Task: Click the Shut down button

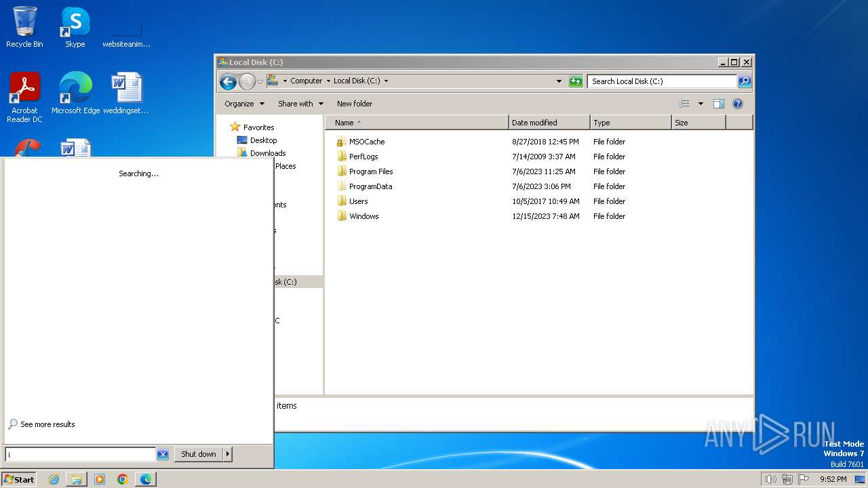Action: click(199, 454)
